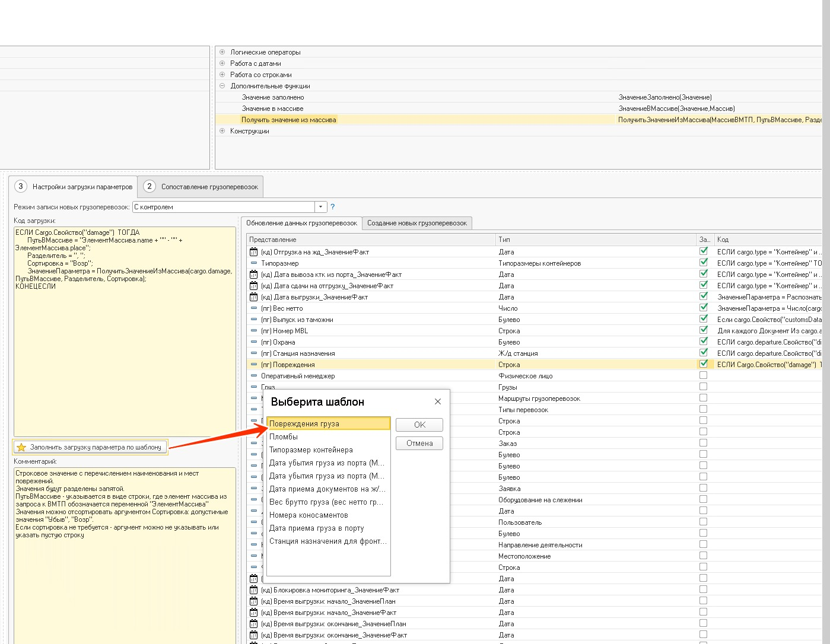This screenshot has height=644, width=830.
Task: Collapse the 'Дополнительные функции' group
Action: pos(222,86)
